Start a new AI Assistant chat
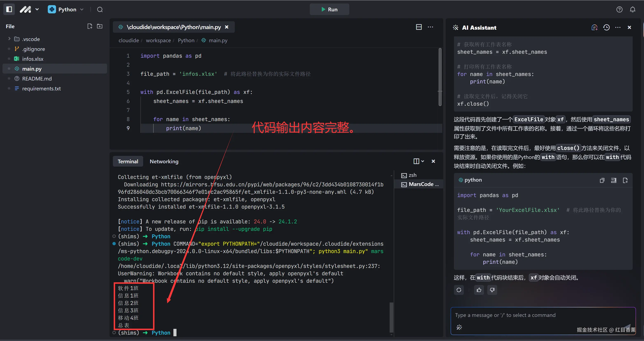This screenshot has height=341, width=644. click(594, 28)
